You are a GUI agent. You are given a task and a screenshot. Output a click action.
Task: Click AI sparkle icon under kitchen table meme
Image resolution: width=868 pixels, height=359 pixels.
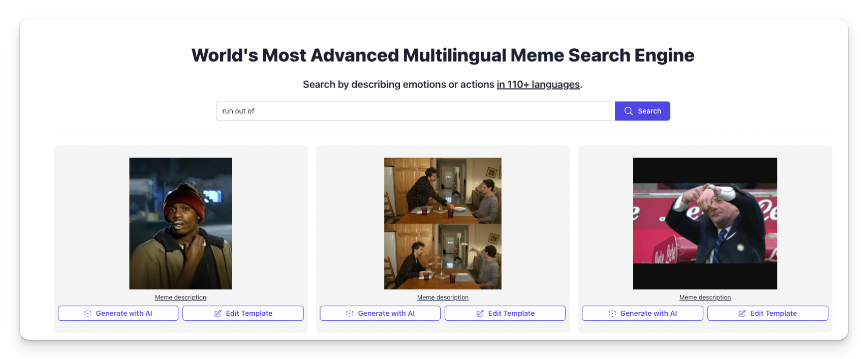[350, 313]
